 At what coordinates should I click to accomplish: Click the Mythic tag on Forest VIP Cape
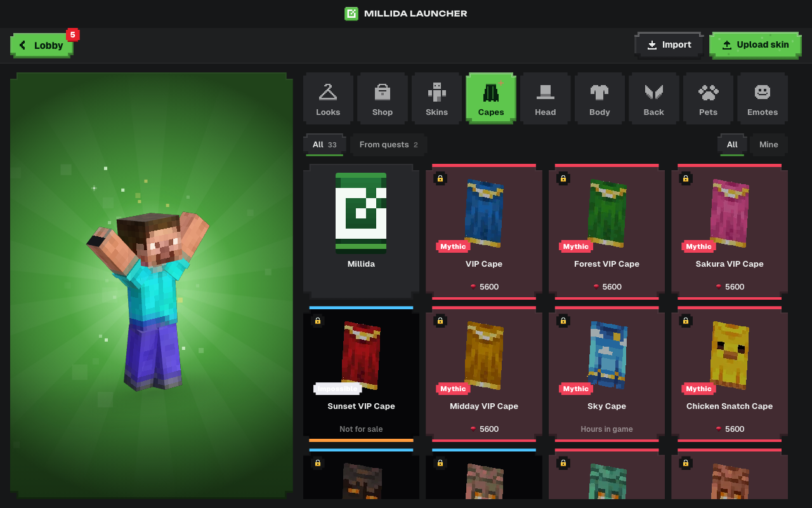[x=576, y=246]
